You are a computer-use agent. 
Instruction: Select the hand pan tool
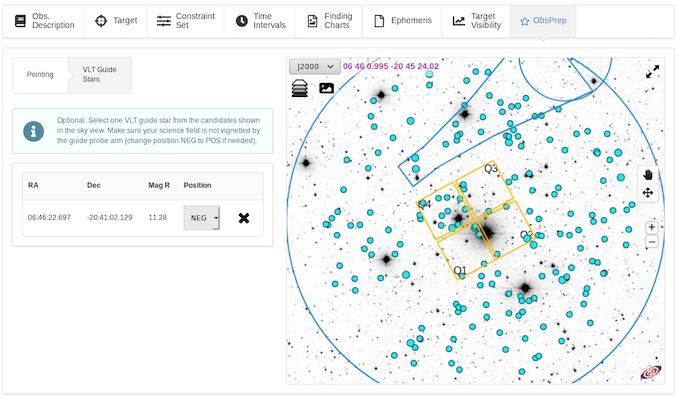pos(648,175)
